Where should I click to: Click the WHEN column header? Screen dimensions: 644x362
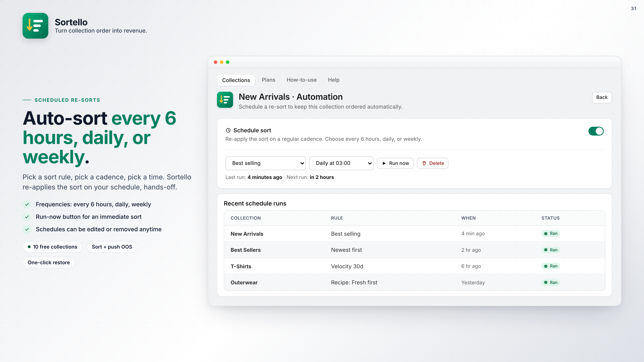469,218
